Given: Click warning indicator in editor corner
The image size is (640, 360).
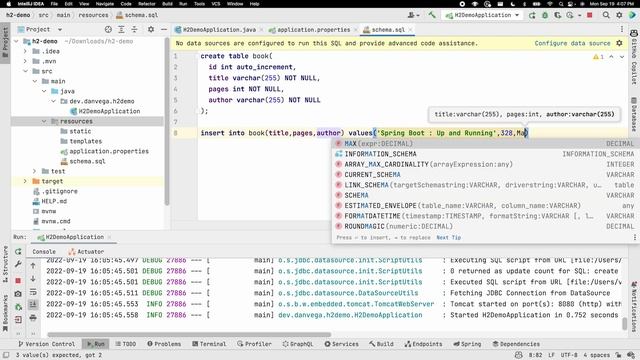Looking at the screenshot, I should tap(598, 57).
